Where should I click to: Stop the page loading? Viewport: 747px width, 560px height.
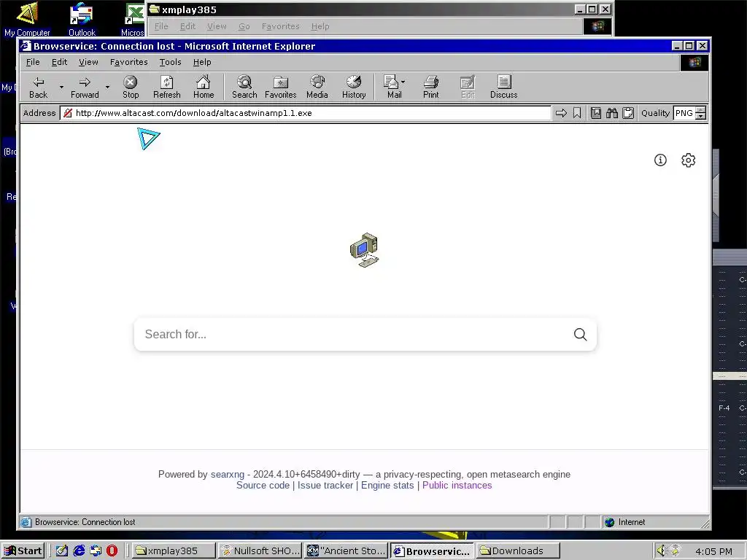[x=131, y=87]
